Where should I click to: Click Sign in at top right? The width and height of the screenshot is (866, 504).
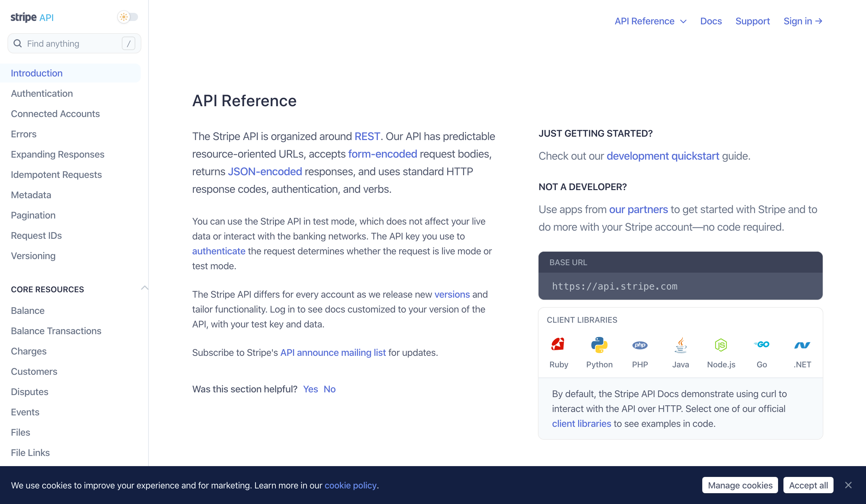802,21
